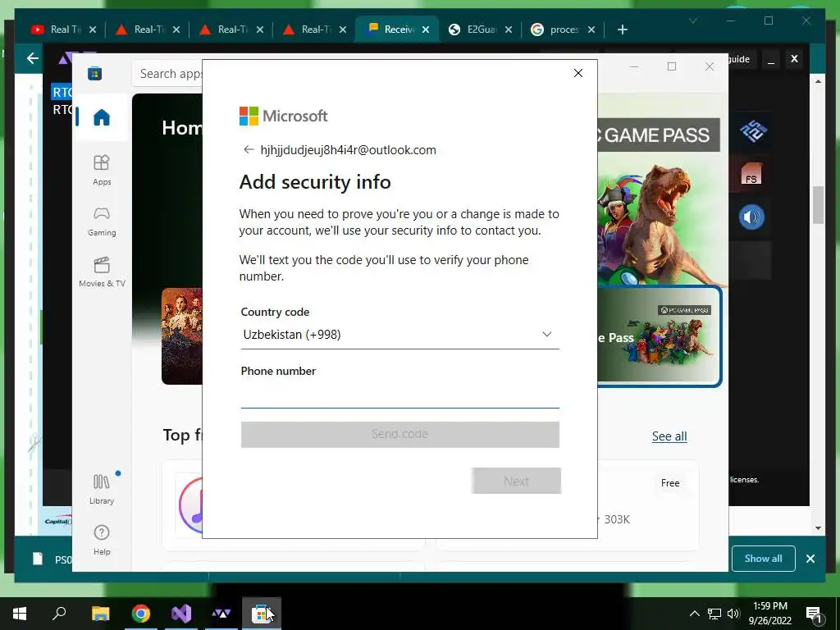Viewport: 840px width, 630px height.
Task: Click the blue speaker icon in dark panel
Action: pos(751,217)
